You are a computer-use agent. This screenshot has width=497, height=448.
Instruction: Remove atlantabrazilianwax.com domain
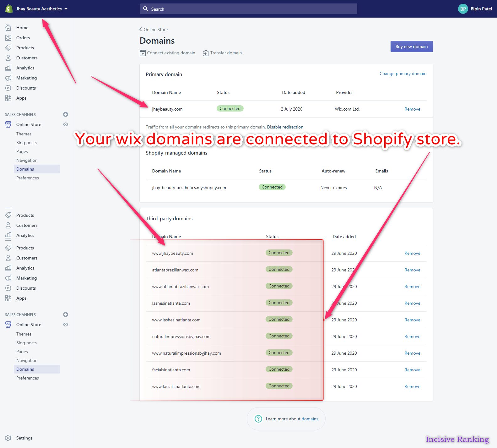(412, 270)
